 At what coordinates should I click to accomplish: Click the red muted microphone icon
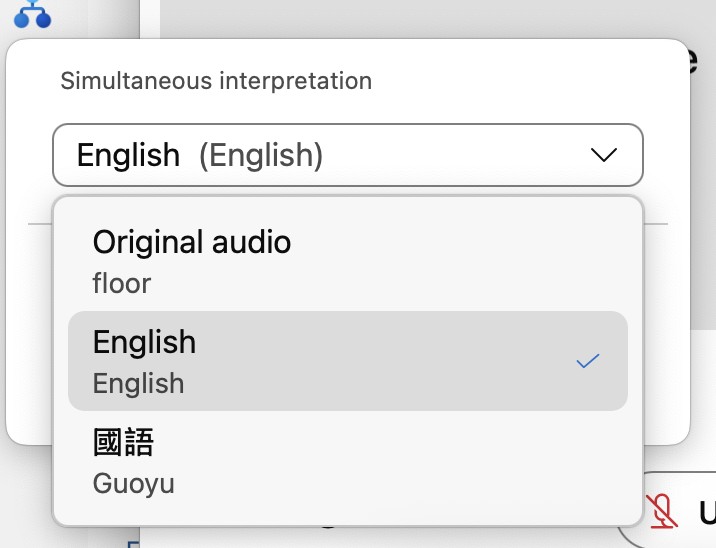click(661, 510)
